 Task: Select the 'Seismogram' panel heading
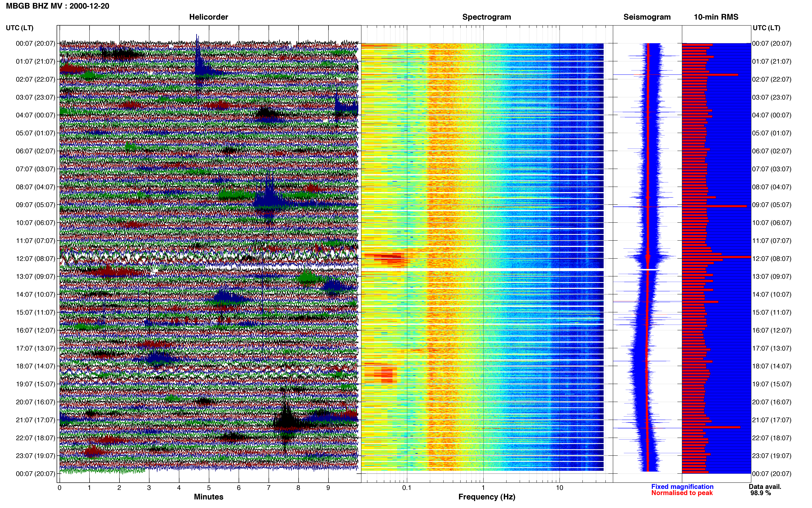(x=647, y=17)
